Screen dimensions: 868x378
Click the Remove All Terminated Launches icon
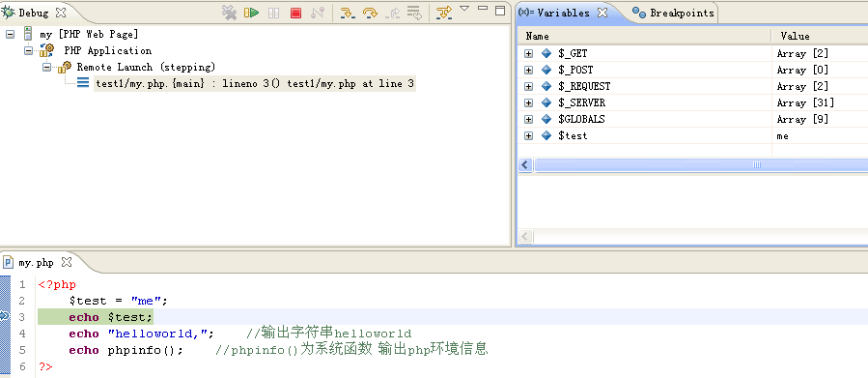(229, 13)
